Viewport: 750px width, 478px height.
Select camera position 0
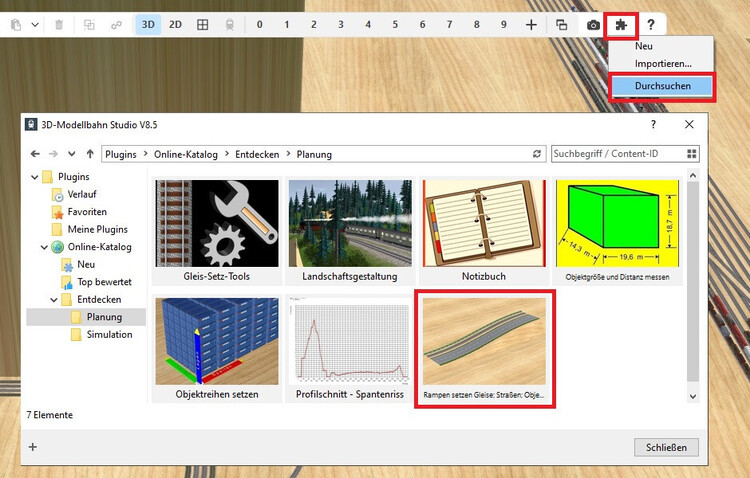(259, 24)
